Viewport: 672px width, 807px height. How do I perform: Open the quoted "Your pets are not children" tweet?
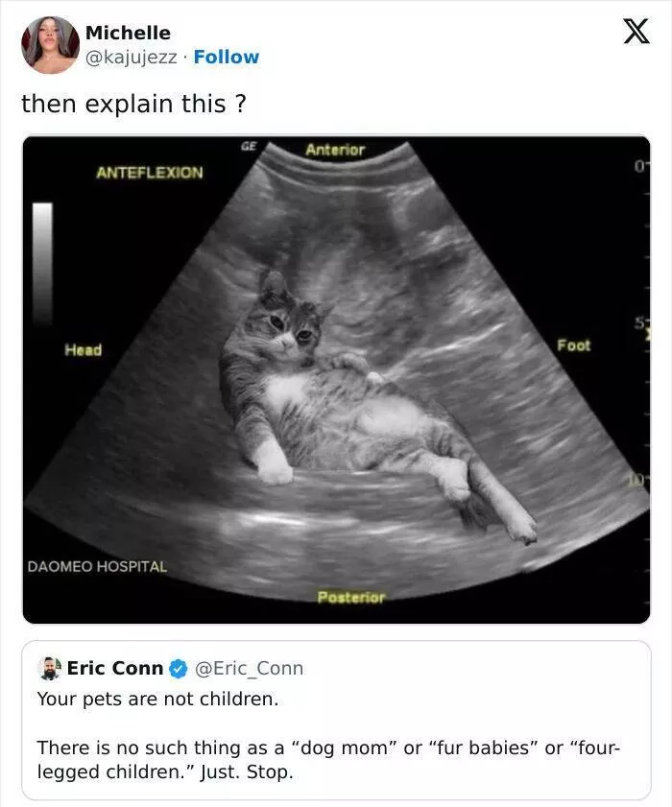[336, 734]
